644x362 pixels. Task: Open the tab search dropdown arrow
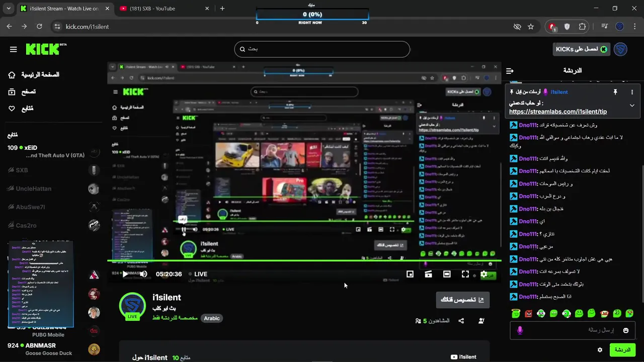tap(8, 9)
